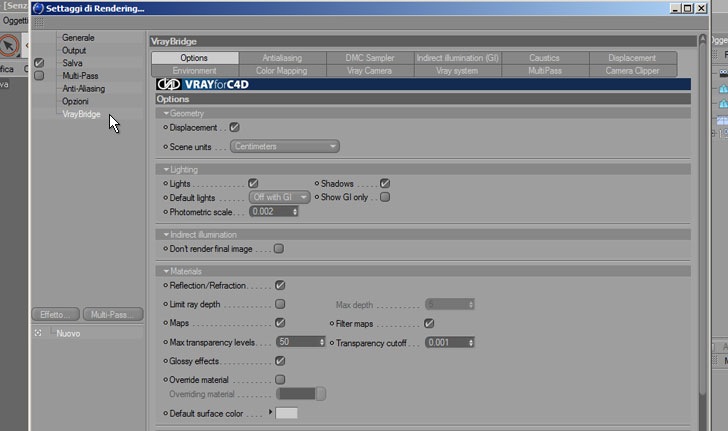Screen dimensions: 728x431
Task: Toggle the Maps checkbox
Action: (x=280, y=323)
